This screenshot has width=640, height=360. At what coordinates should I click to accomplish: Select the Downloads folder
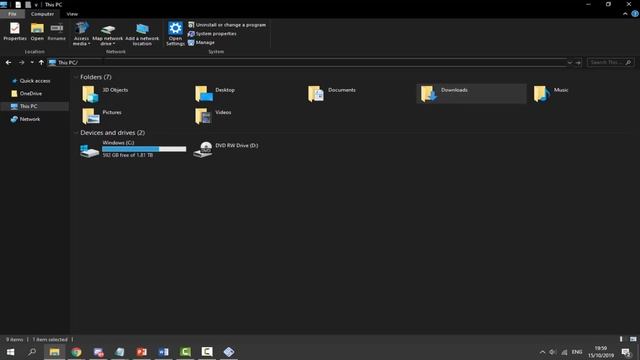(x=471, y=94)
